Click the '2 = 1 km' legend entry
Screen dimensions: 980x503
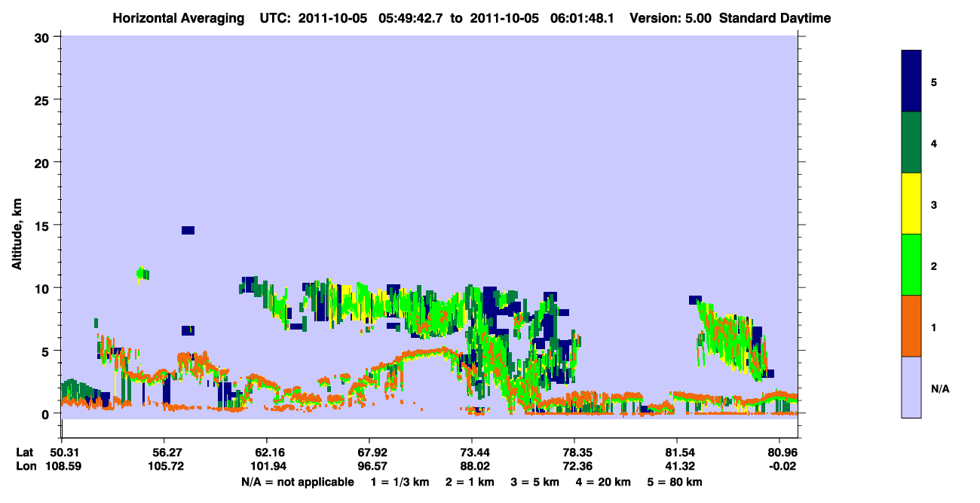point(470,482)
